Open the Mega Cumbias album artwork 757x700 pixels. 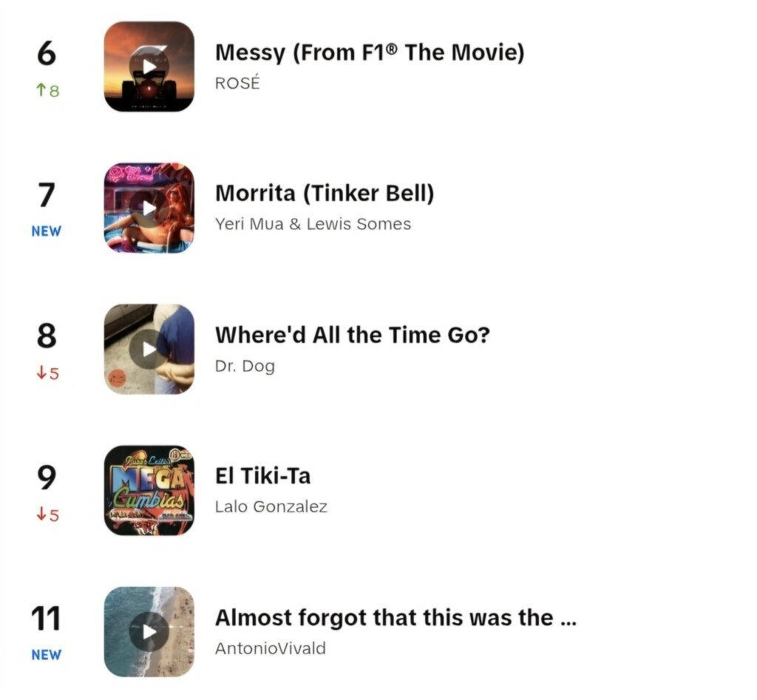click(x=149, y=491)
